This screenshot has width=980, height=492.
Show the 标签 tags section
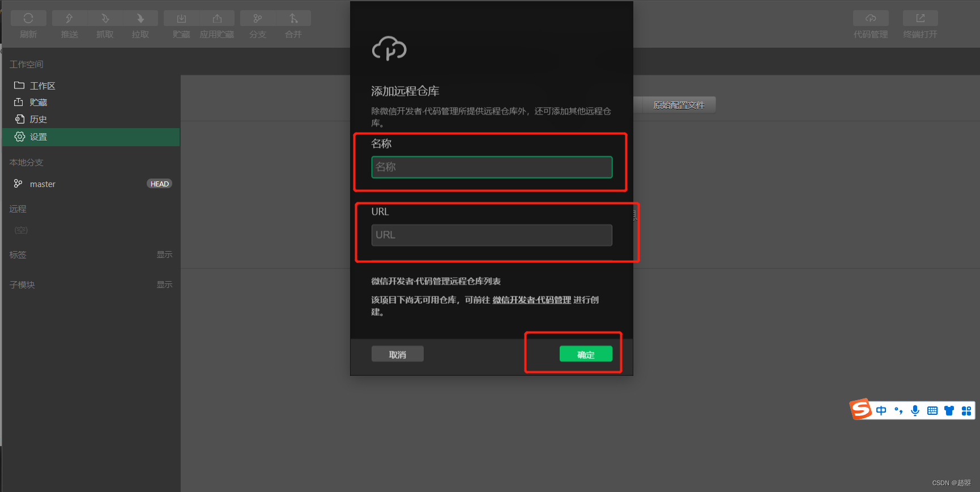pyautogui.click(x=164, y=255)
